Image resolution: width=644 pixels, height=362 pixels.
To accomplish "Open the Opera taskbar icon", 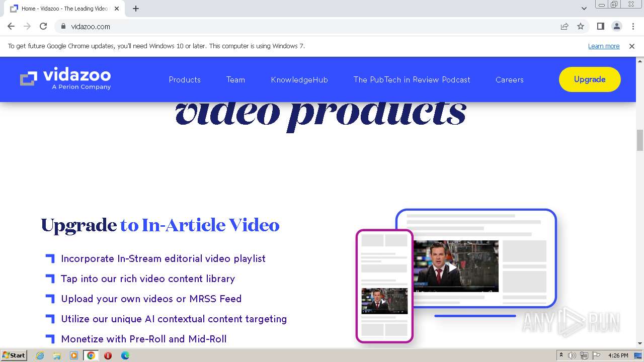I will click(x=108, y=355).
